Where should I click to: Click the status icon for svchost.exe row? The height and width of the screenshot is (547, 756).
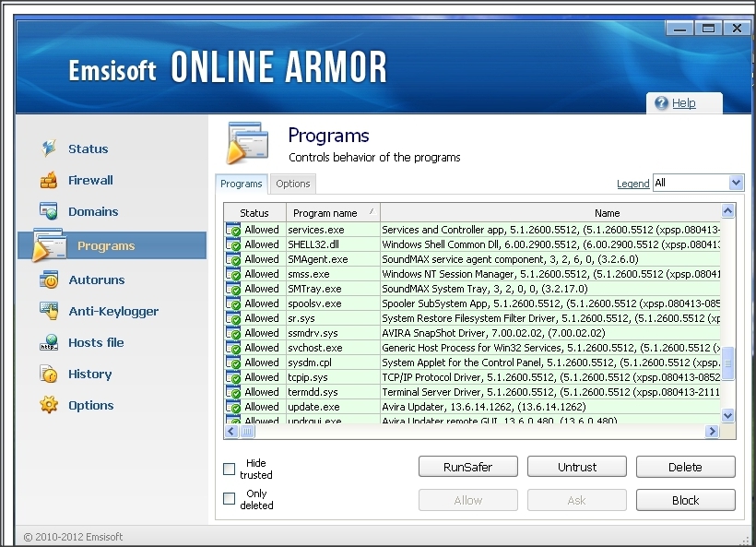pyautogui.click(x=233, y=348)
